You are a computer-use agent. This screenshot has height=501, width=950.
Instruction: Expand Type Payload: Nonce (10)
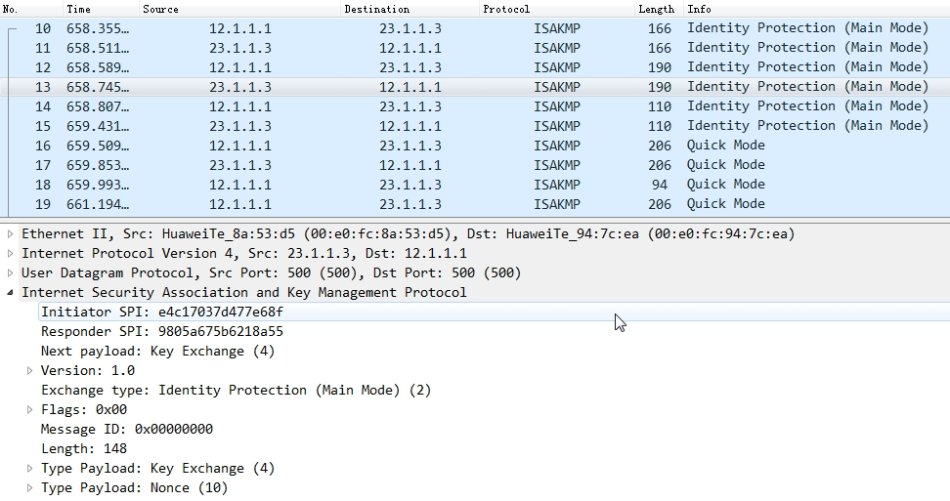30,488
